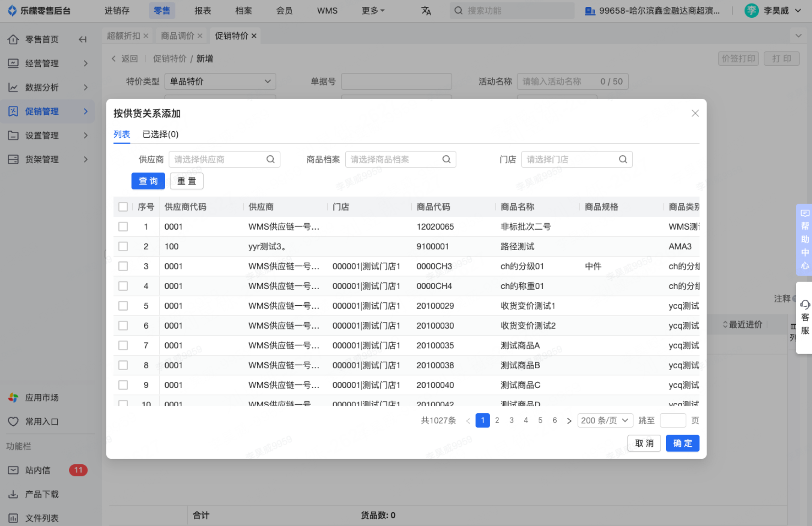Collapse the sidebar with the arrow icon
The height and width of the screenshot is (526, 812).
click(83, 39)
